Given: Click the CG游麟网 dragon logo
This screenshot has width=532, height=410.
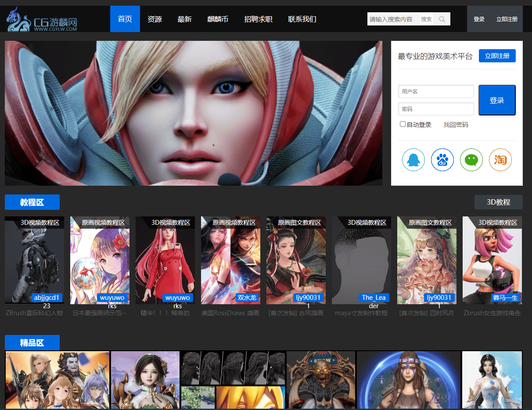Looking at the screenshot, I should tap(42, 19).
